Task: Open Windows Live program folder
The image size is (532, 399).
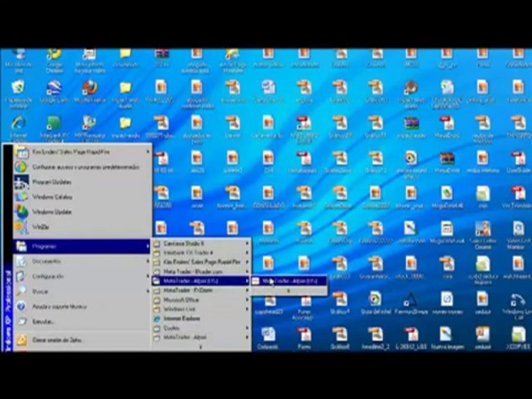Action: point(202,309)
